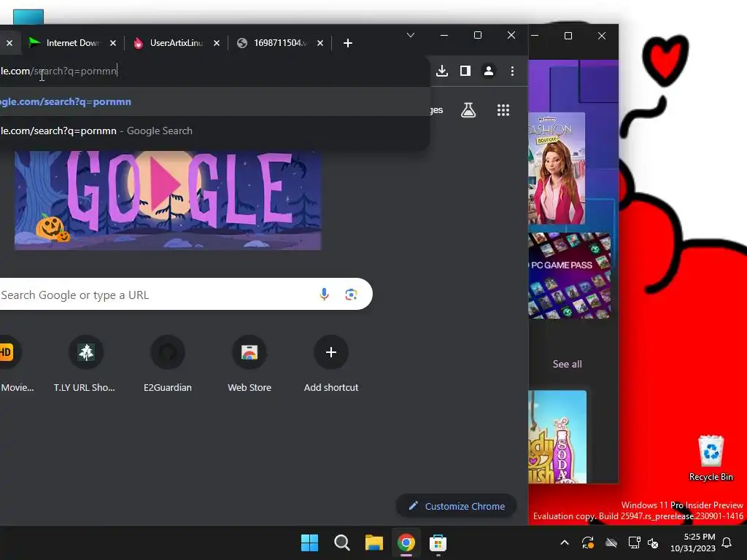Click Microsoft Store taskbar icon
This screenshot has width=747, height=560.
[438, 542]
